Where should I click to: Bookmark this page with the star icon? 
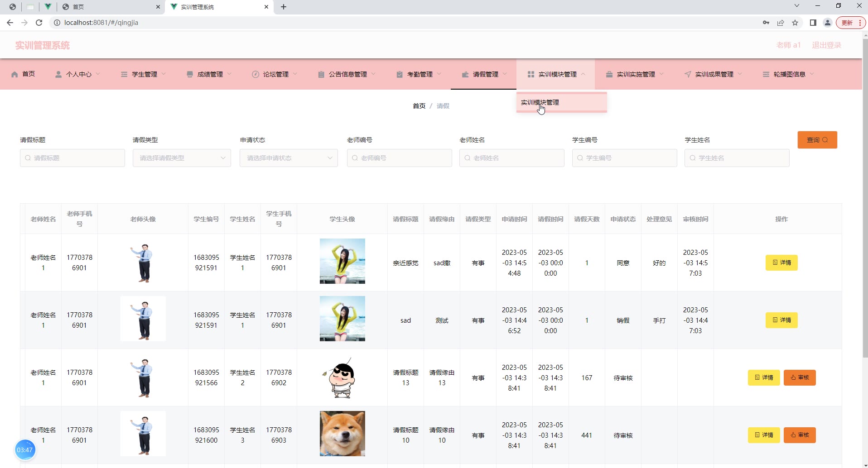pyautogui.click(x=795, y=23)
